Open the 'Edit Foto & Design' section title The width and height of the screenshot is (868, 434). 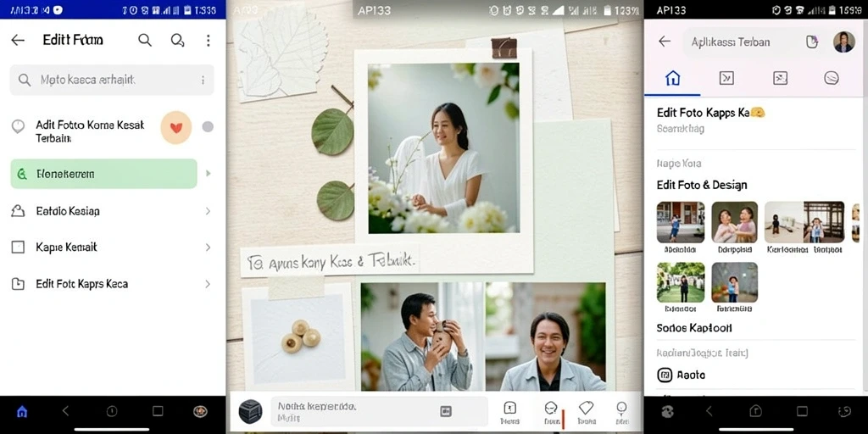point(701,185)
